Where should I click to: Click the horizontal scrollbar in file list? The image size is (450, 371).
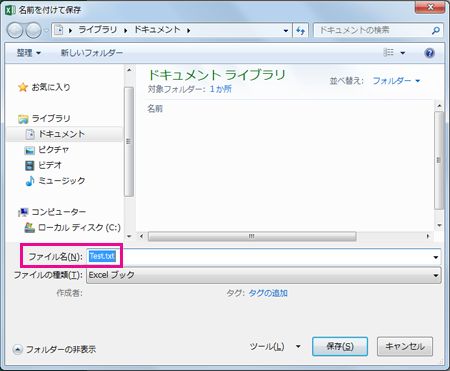[x=252, y=236]
